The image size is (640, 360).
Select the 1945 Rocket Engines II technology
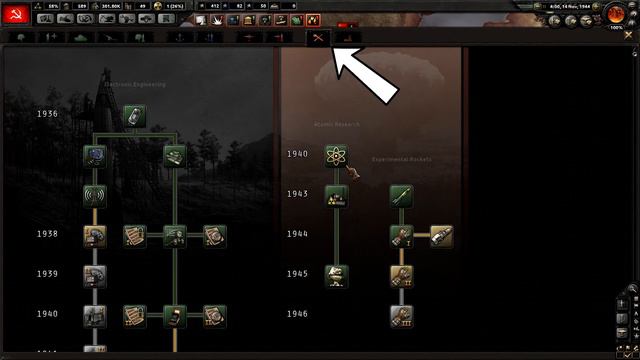[x=401, y=276]
